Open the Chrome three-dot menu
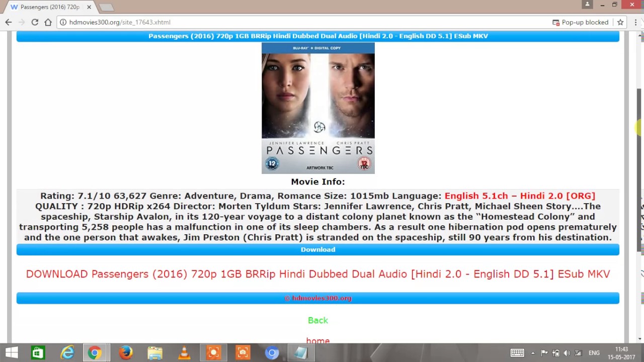This screenshot has width=644, height=362. [636, 22]
